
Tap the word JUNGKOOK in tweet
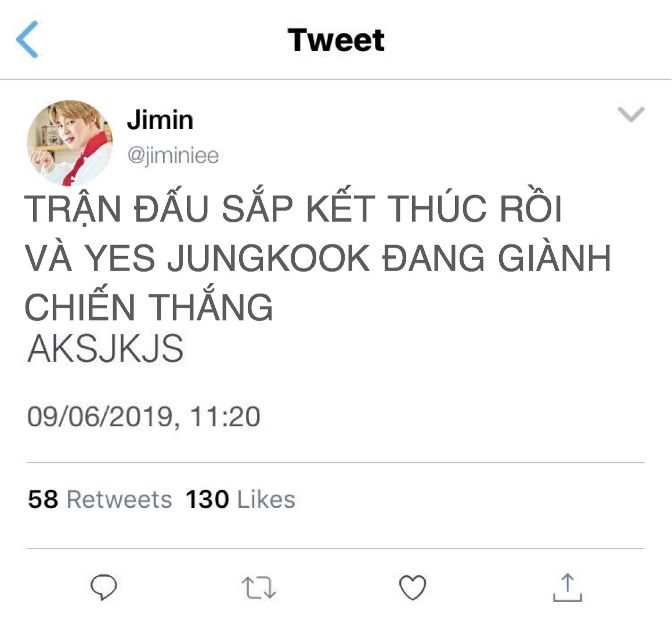click(269, 258)
